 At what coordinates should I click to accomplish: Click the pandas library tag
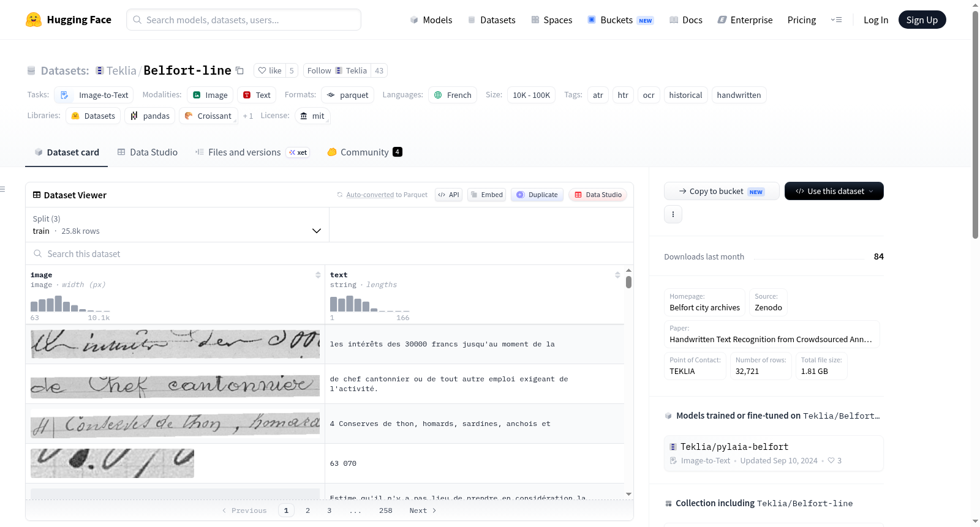(x=150, y=116)
